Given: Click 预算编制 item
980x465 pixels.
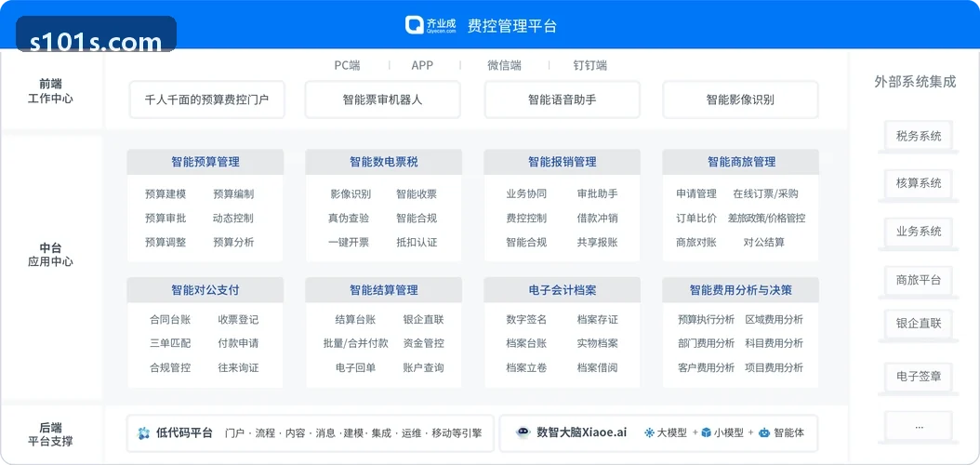Looking at the screenshot, I should click(x=233, y=193).
